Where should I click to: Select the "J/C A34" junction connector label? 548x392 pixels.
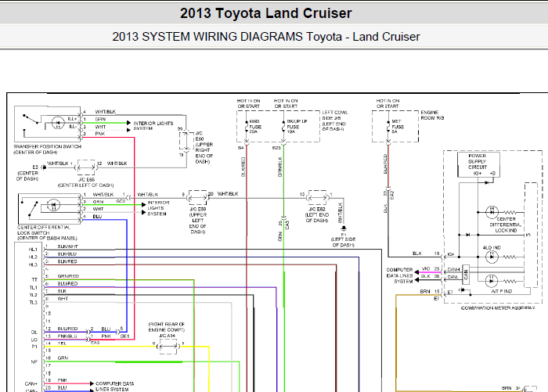(168, 336)
